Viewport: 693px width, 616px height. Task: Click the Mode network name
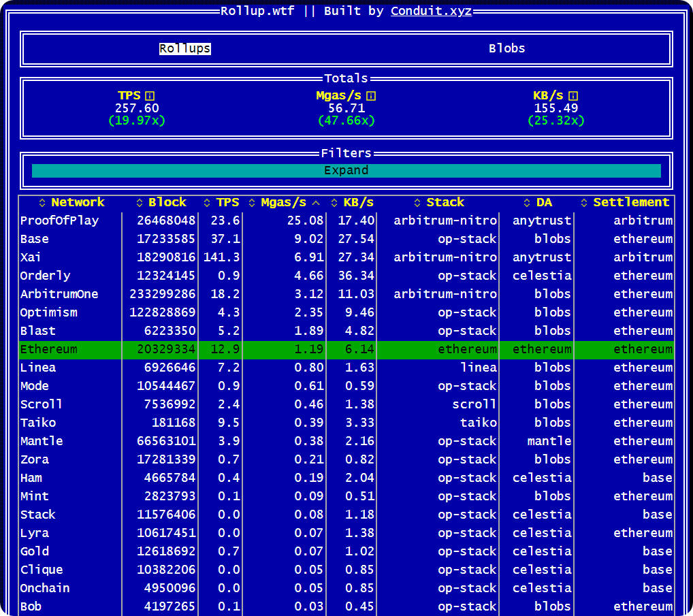[35, 386]
